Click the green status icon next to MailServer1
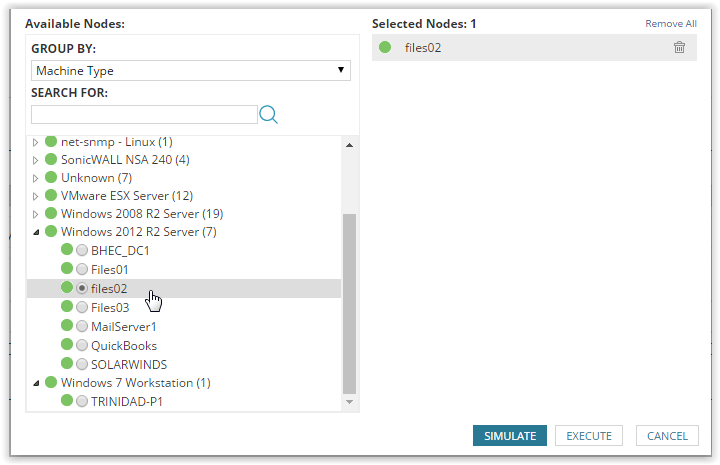The image size is (720, 465). 67,325
